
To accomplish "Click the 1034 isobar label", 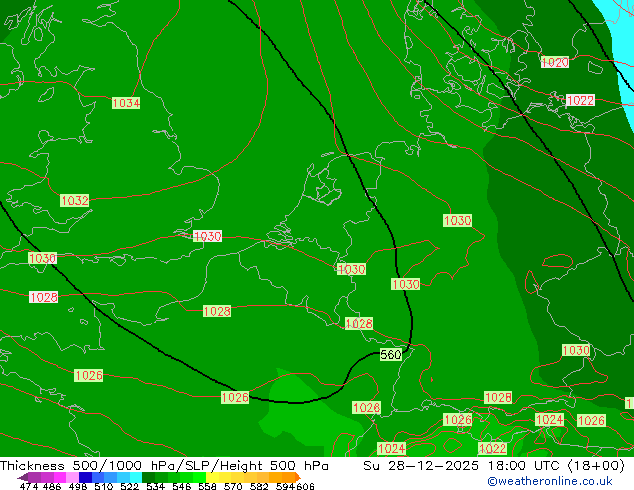I will click(x=126, y=103).
